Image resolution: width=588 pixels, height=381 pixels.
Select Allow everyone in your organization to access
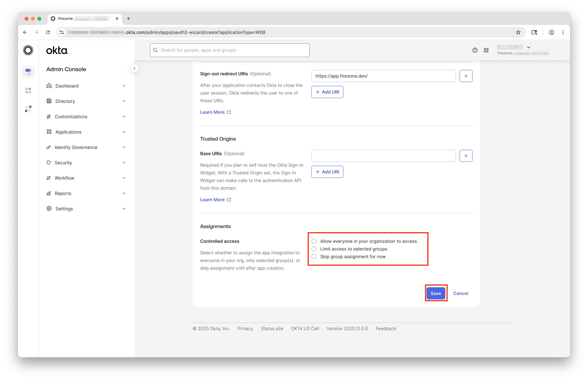click(314, 241)
